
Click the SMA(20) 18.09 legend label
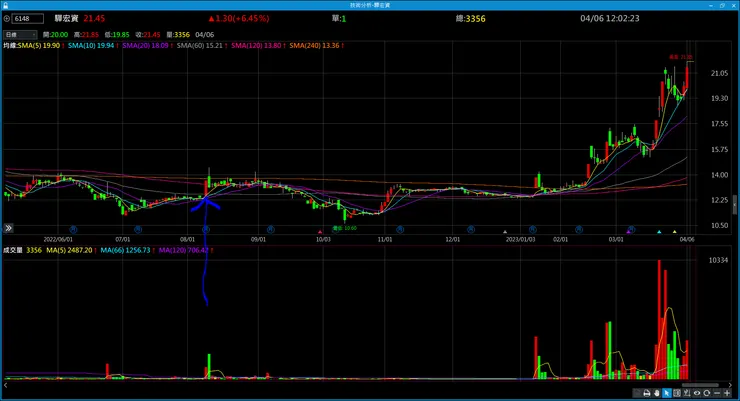coord(145,46)
